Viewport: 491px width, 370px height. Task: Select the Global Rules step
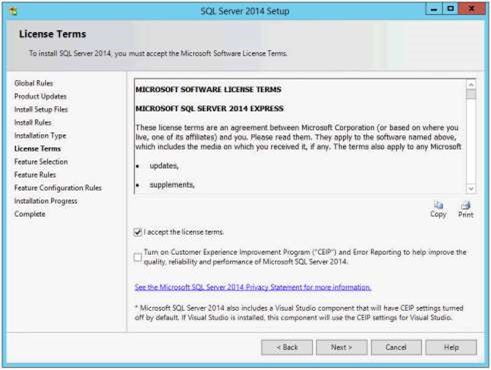[34, 83]
